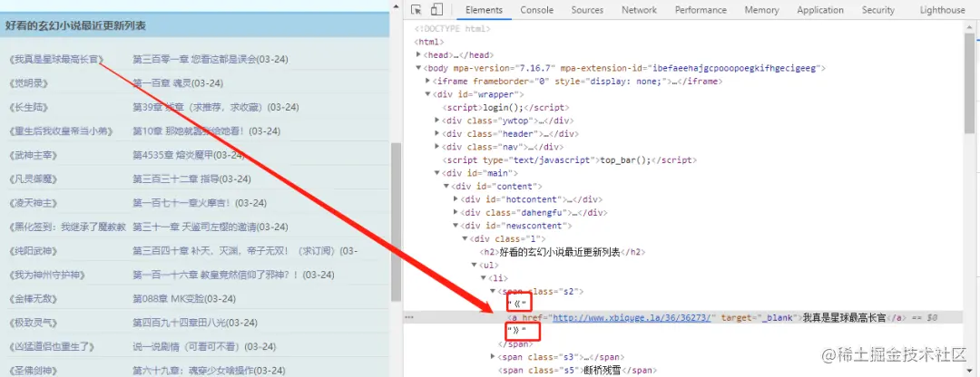Click the webpage vertical scrollbar thumb
This screenshot has width=980, height=377.
pos(397,222)
